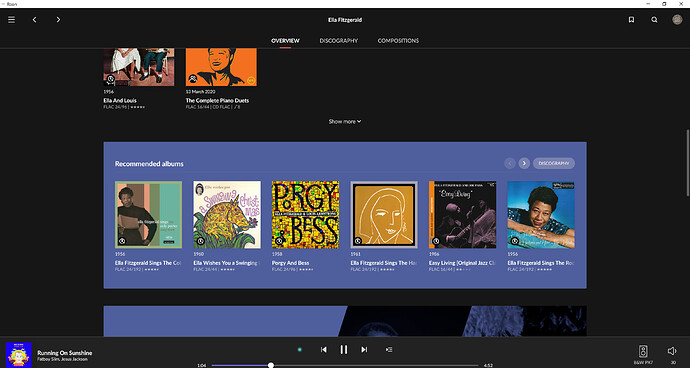
Task: Click the badge on The Complete Piano Duets cover
Action: (192, 79)
